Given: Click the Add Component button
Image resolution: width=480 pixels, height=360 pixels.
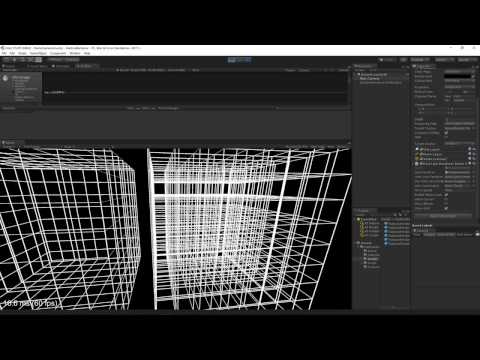Looking at the screenshot, I should 443,216.
